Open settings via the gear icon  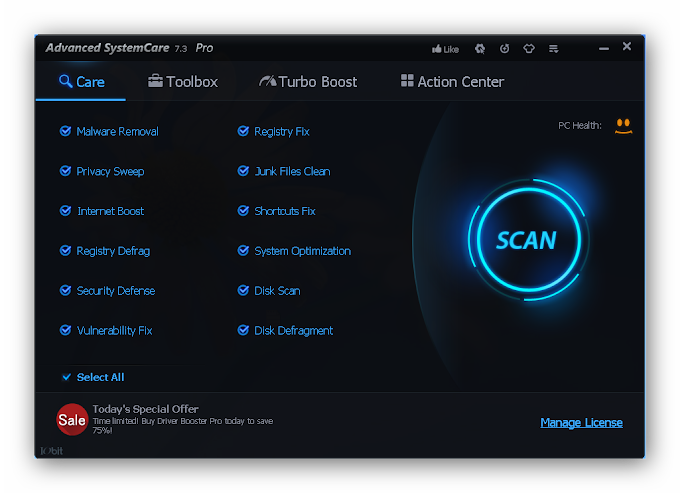(x=480, y=49)
